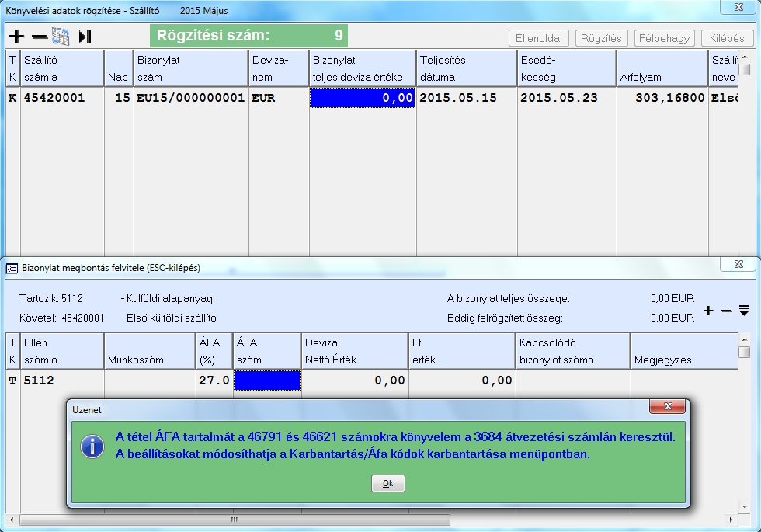Click the plus icon in top toolbar

[x=16, y=37]
